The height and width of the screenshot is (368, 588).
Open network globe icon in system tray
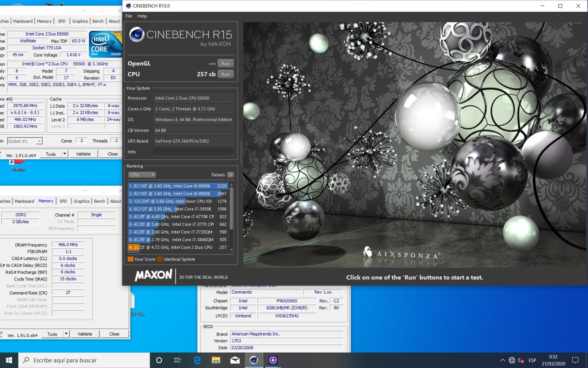(512, 360)
